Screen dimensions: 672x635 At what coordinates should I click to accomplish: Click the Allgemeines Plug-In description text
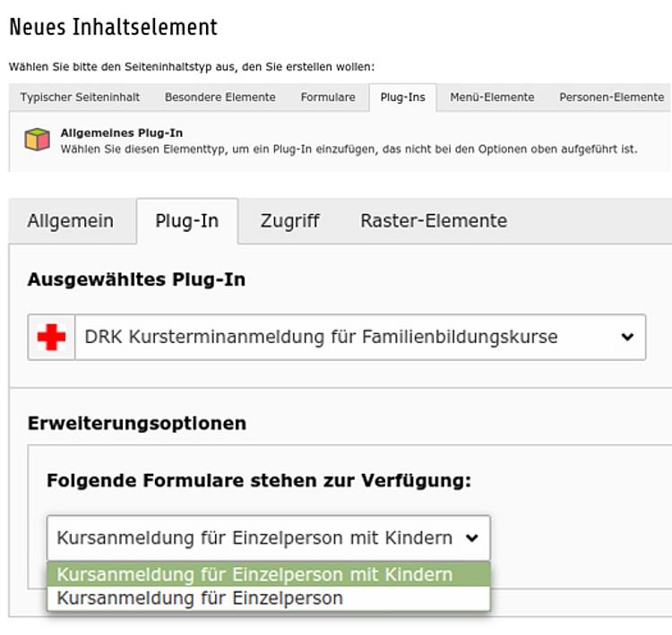[349, 149]
